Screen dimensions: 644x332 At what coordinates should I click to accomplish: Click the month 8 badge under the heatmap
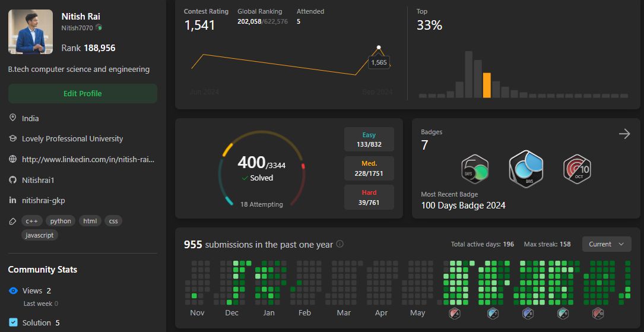528,314
